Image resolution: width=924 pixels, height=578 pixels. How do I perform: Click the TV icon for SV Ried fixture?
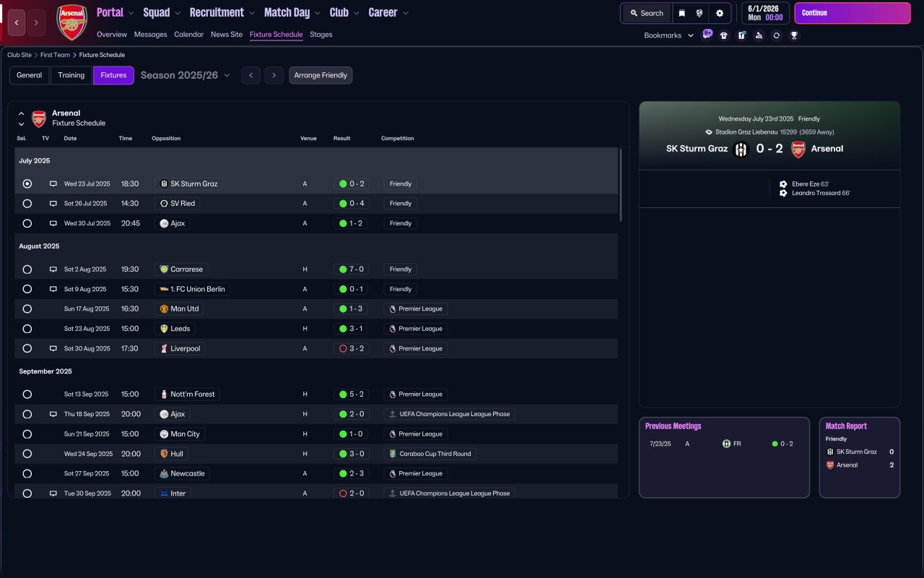pos(53,204)
